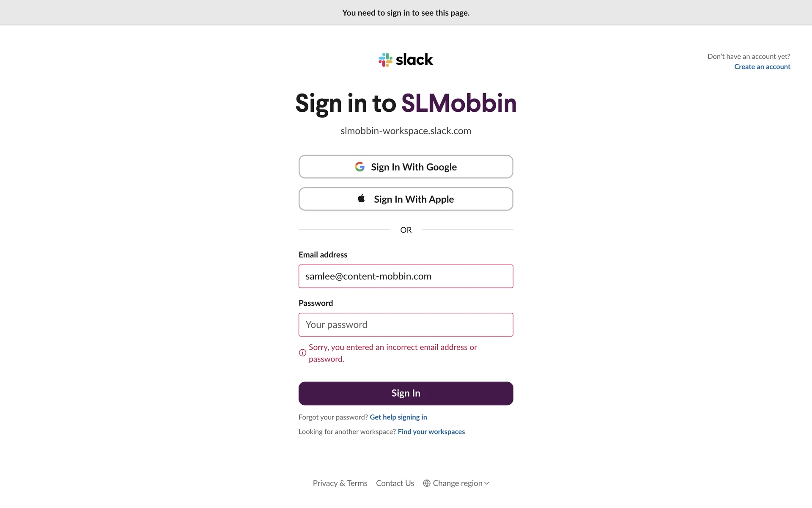Click the Email address field label
Image resolution: width=812 pixels, height=508 pixels.
(323, 254)
